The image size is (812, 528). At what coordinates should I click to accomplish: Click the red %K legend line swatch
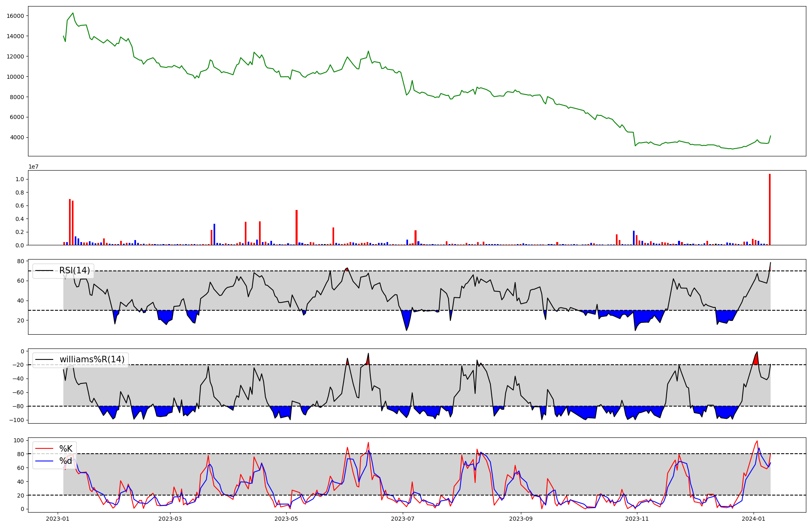[x=45, y=448]
